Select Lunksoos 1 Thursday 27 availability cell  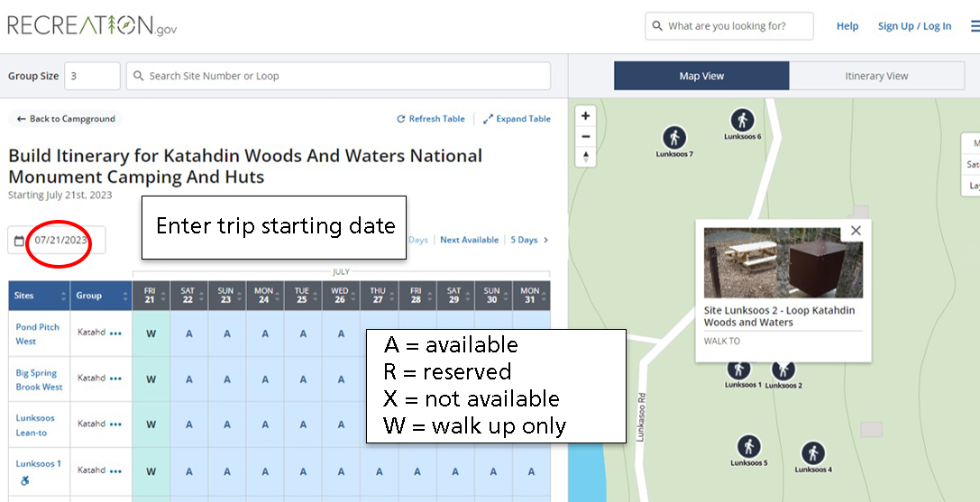coord(380,472)
